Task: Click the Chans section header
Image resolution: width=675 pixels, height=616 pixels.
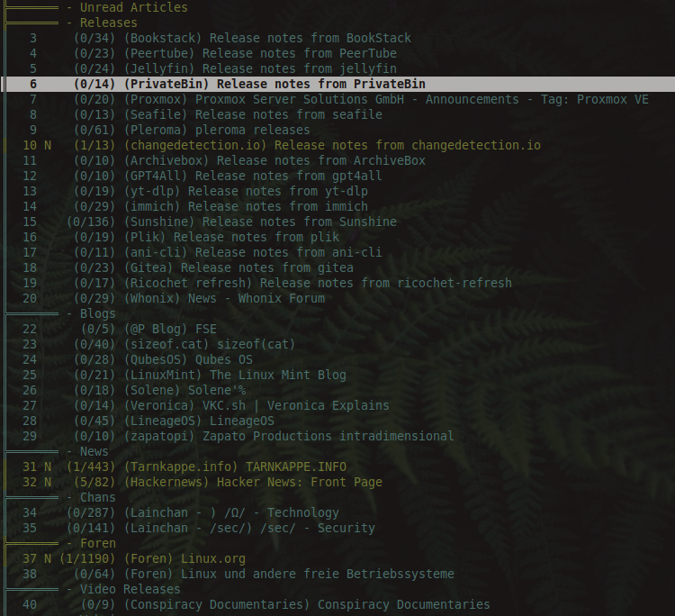Action: pyautogui.click(x=98, y=497)
